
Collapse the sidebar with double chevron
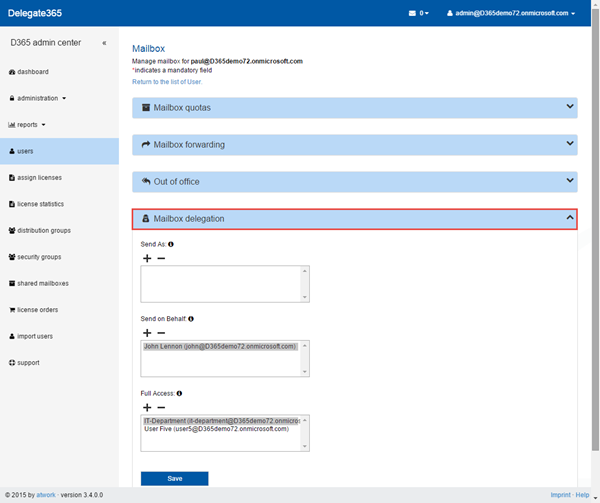(x=104, y=43)
